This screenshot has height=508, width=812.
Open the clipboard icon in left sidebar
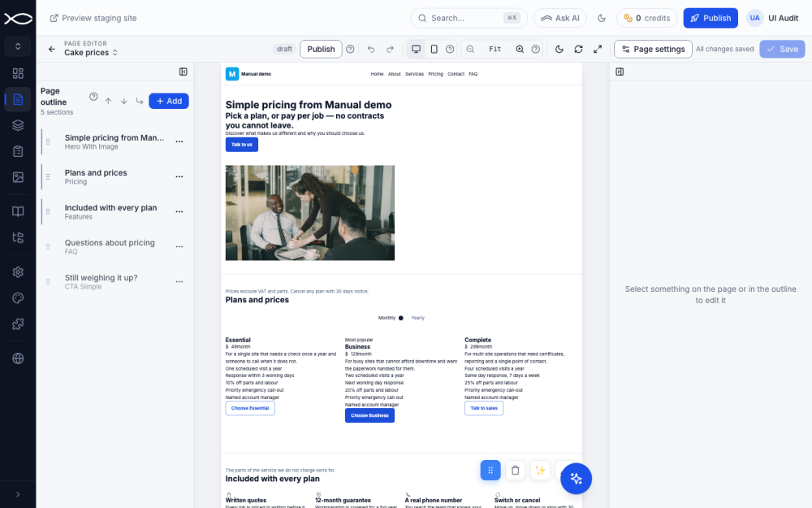click(x=18, y=151)
